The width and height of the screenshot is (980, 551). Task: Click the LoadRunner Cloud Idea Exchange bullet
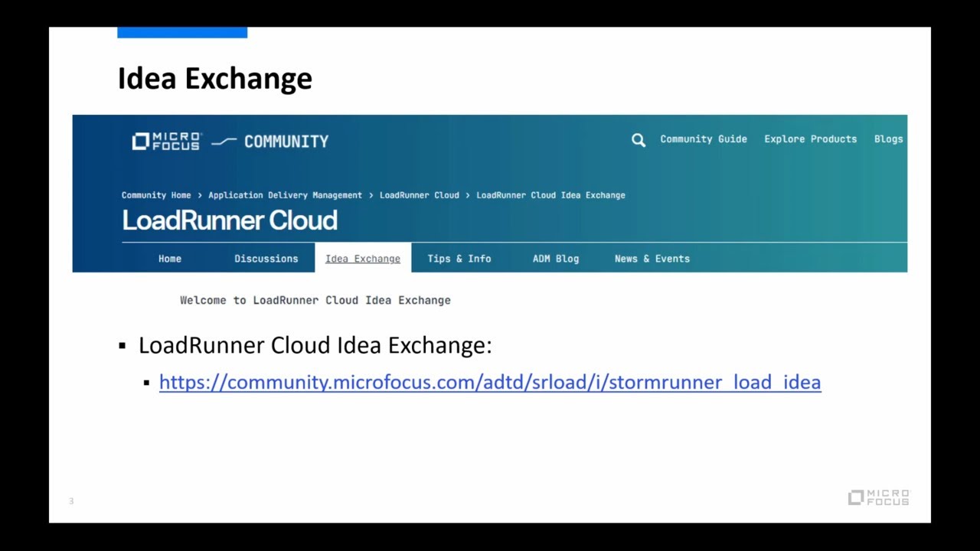[315, 345]
